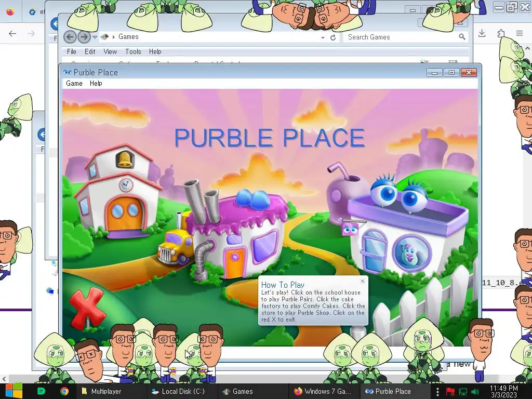Click the Firefox logo tab at top left
Image resolution: width=532 pixels, height=399 pixels.
coord(10,11)
